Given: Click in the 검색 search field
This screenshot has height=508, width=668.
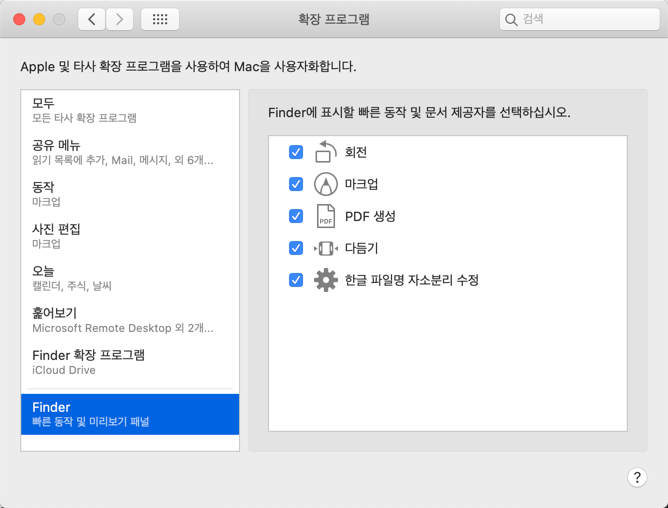Looking at the screenshot, I should tap(579, 19).
